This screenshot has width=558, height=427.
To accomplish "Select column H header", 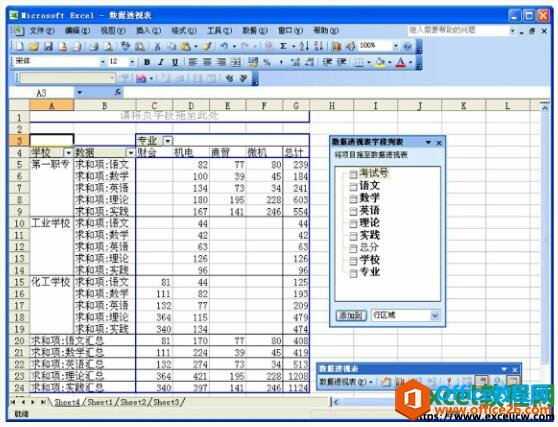I will (x=332, y=106).
